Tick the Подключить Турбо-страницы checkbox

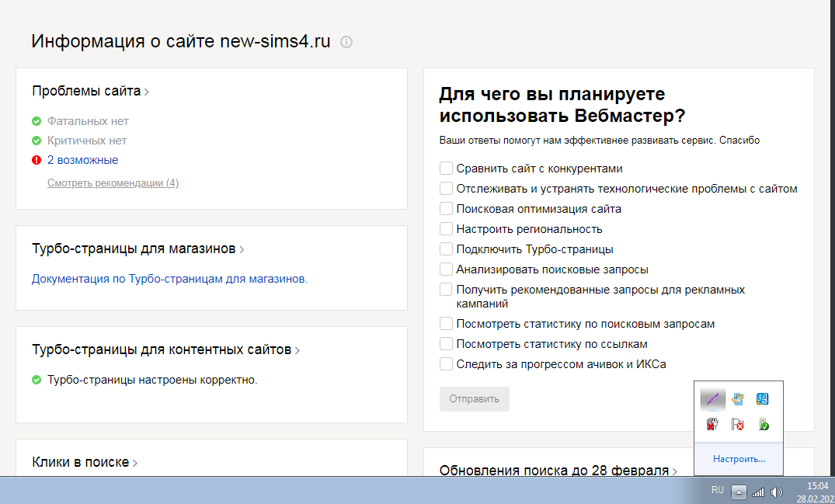(x=446, y=249)
